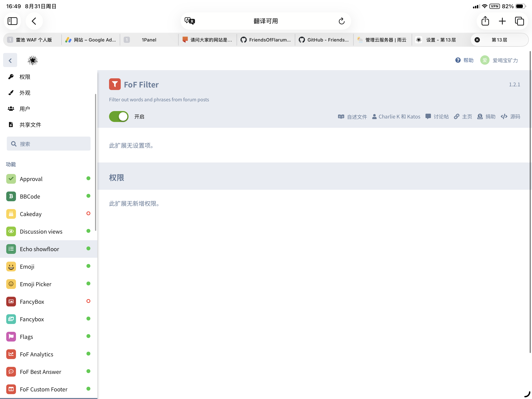Show all Safari tabs overview icon
Viewport: 532px width, 399px height.
click(x=519, y=21)
